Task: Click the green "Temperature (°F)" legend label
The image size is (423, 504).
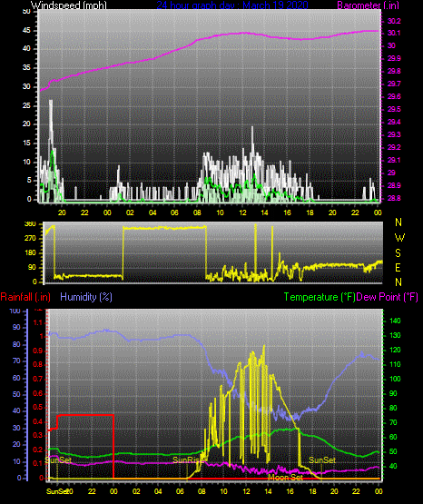Action: 320,297
